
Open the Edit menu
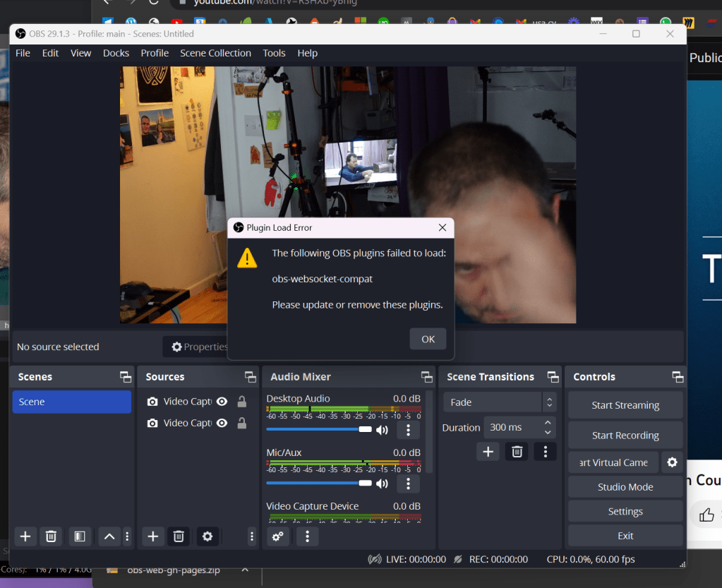[50, 53]
